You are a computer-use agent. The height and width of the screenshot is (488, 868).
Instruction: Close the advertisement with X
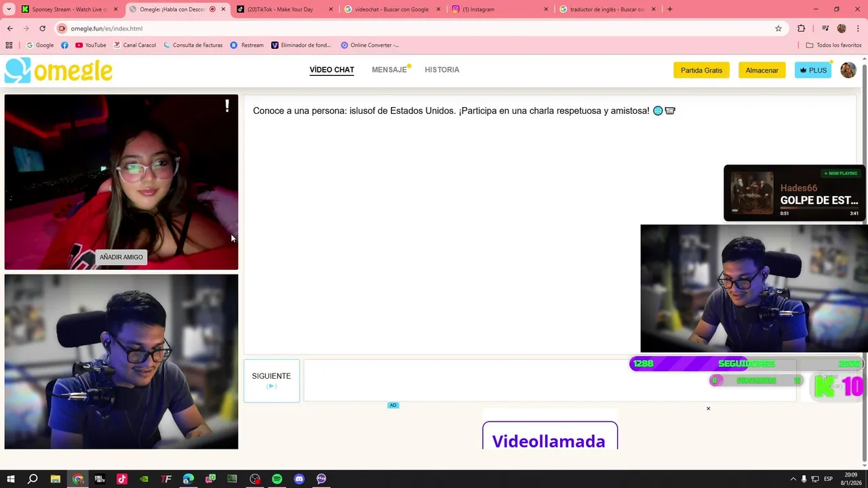(708, 409)
